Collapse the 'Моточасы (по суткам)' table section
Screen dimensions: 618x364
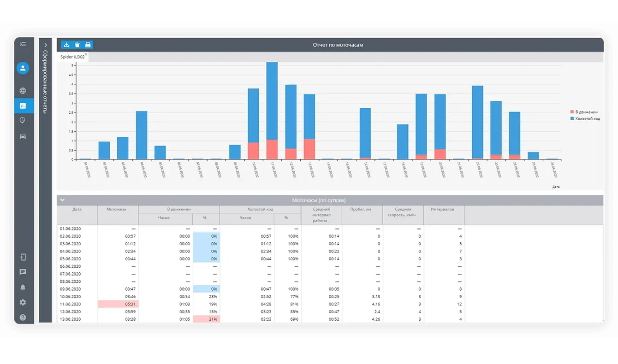click(x=63, y=200)
